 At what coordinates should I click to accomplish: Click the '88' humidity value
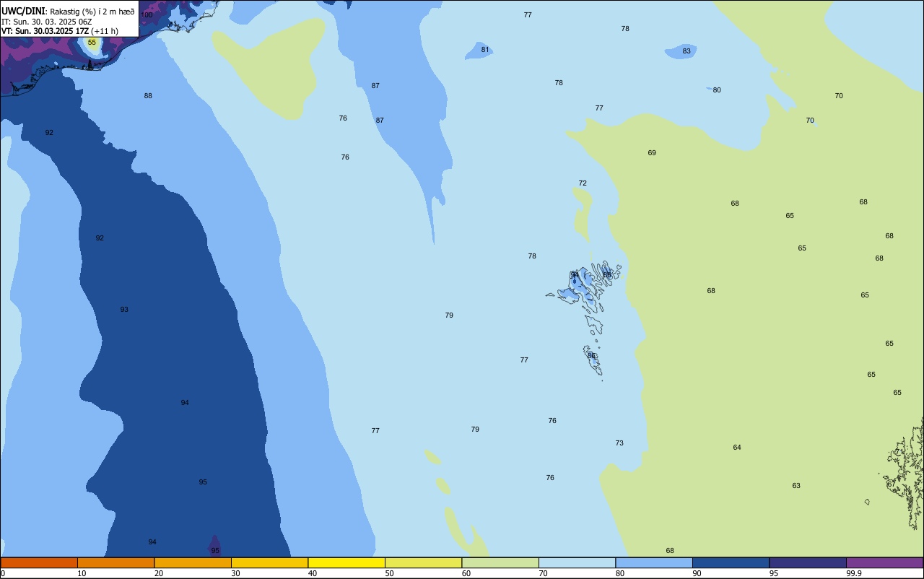(148, 96)
